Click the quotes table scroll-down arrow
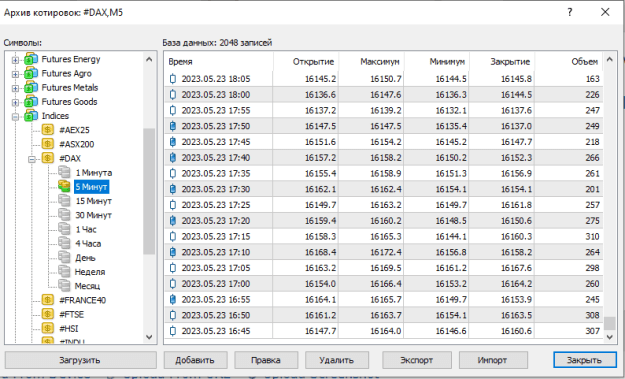 pyautogui.click(x=609, y=337)
